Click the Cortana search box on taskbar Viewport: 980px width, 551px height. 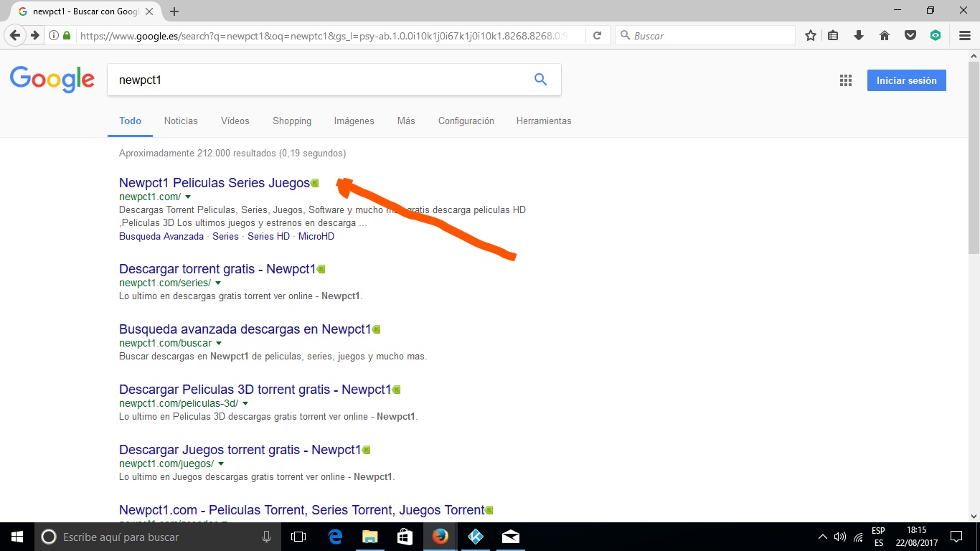[157, 537]
